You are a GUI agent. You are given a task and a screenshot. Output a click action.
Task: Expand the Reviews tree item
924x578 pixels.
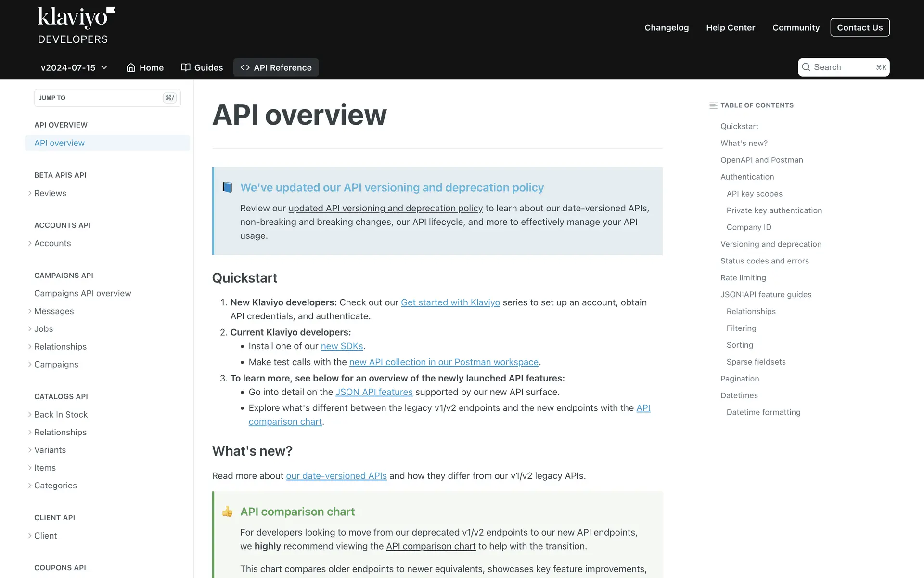pos(30,193)
